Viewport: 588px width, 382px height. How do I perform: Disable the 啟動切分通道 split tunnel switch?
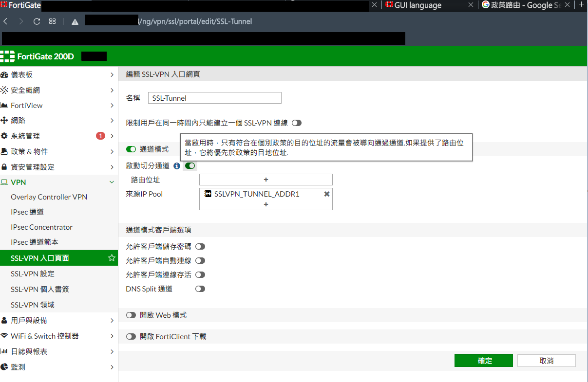190,166
